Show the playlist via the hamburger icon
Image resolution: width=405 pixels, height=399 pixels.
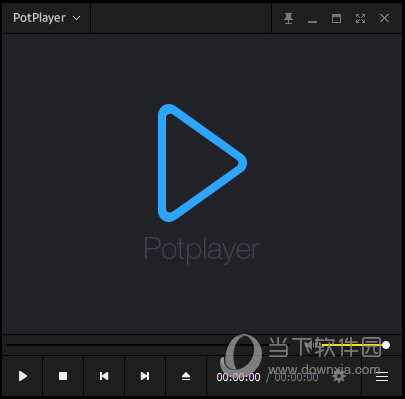pyautogui.click(x=382, y=377)
